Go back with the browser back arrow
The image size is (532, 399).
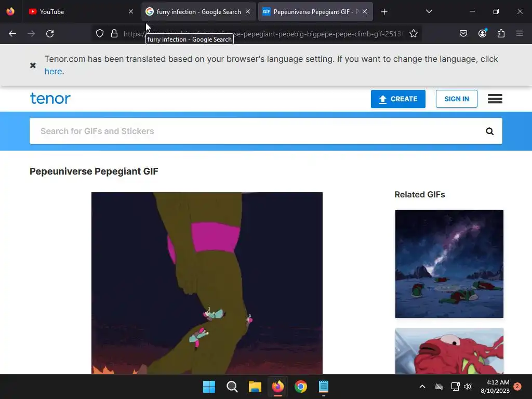pyautogui.click(x=12, y=34)
